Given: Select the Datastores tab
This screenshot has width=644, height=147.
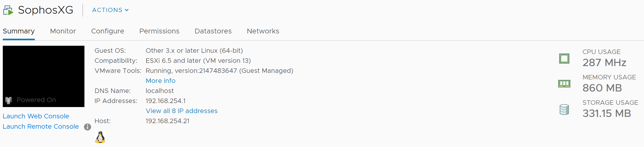Looking at the screenshot, I should pos(213,31).
